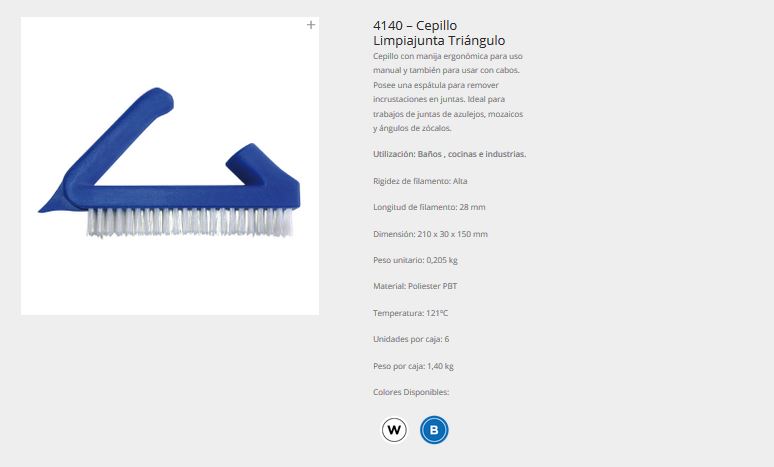Select the blue B color option
774x467 pixels.
tap(434, 430)
